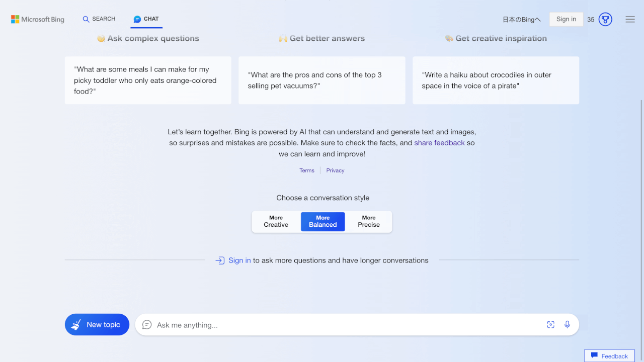Click the sign-in arrow icon
Screen dimensions: 644x362
pyautogui.click(x=220, y=260)
